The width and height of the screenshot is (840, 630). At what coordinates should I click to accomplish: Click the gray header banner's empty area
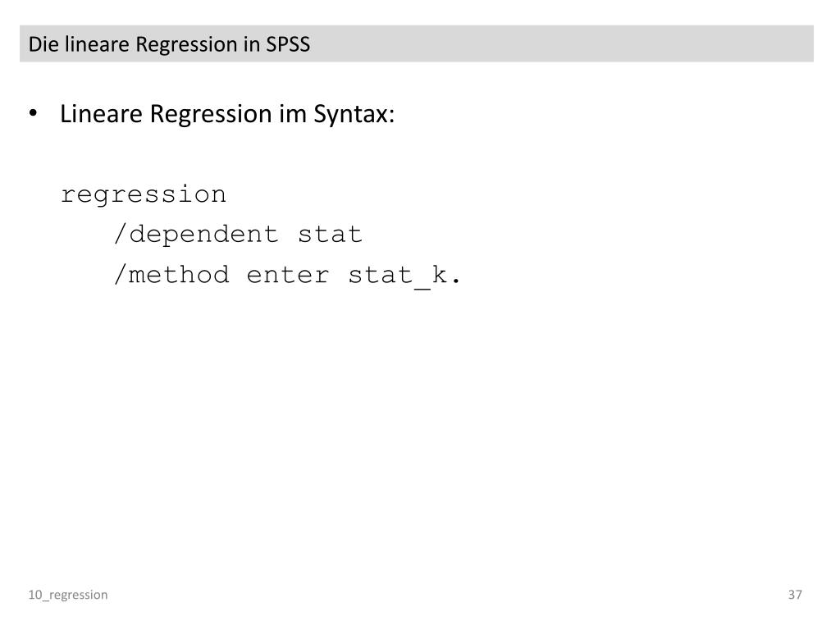[x=563, y=44]
